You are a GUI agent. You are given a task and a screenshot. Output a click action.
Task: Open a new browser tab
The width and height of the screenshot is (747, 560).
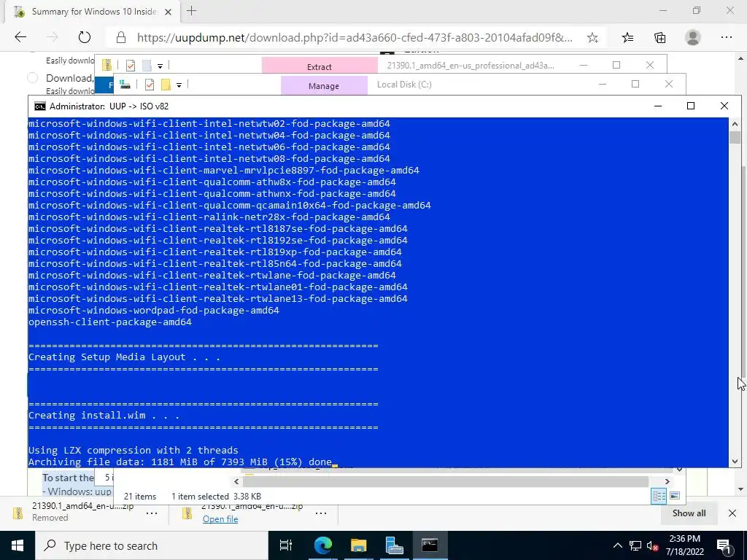point(192,11)
